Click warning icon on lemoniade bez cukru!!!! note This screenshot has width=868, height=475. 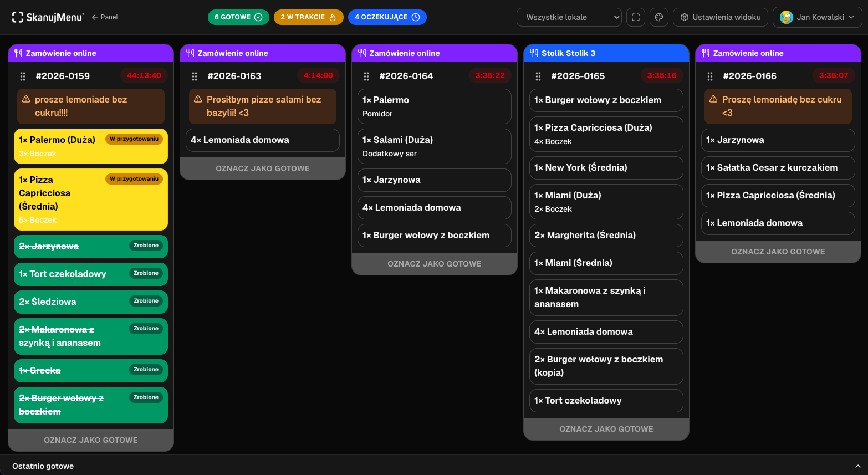point(26,99)
